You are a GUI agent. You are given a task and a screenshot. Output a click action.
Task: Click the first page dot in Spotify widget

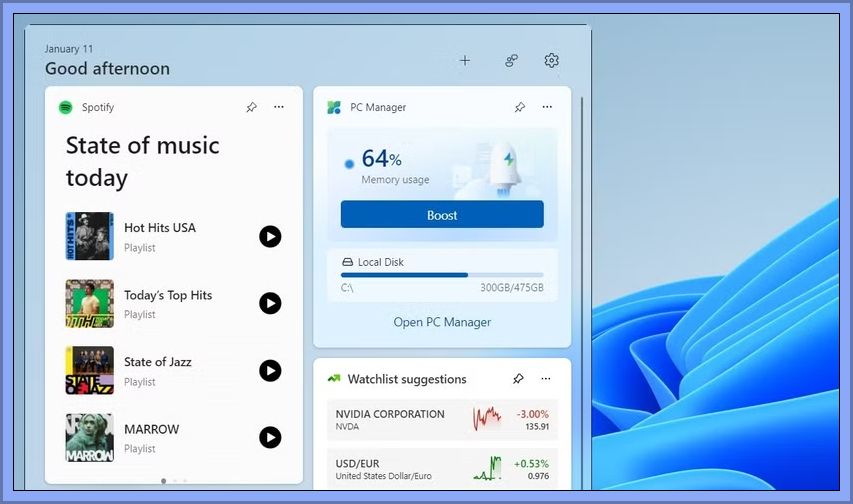point(164,481)
